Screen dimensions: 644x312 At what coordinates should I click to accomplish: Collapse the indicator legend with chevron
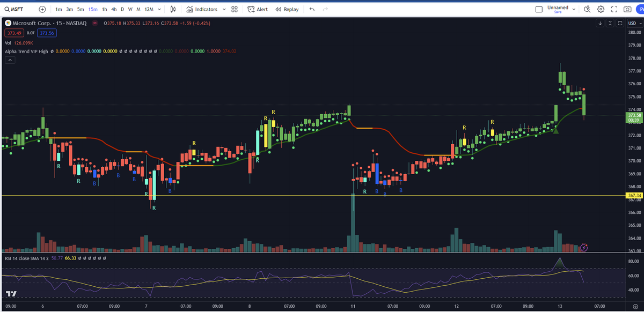pyautogui.click(x=10, y=60)
